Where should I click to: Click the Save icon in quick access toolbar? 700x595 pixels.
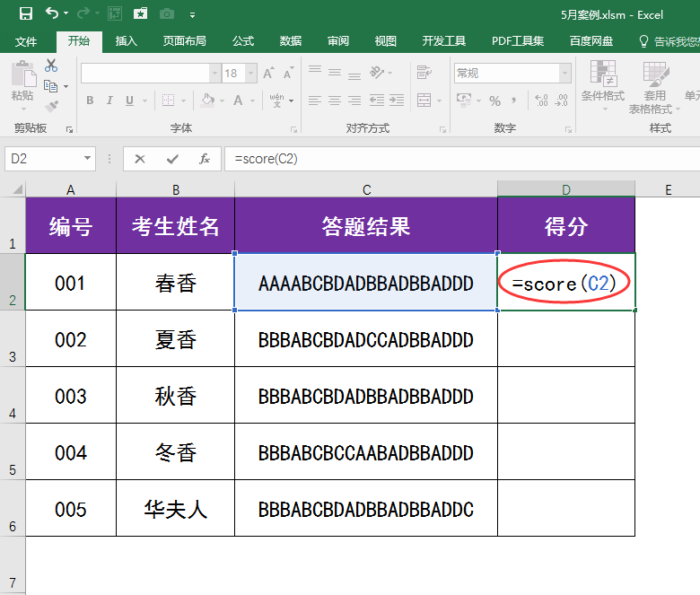click(26, 13)
